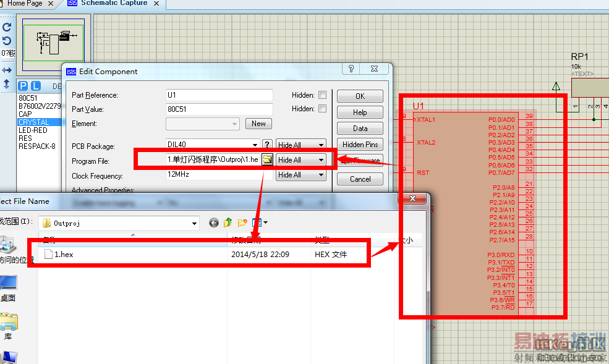
Task: Click the redo rotate clockwise icon
Action: coord(7,27)
